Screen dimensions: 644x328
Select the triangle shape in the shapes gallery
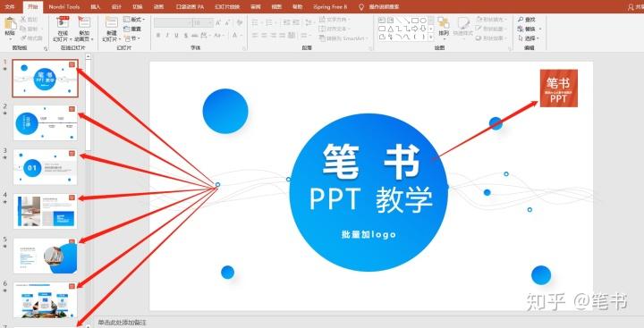pos(391,29)
